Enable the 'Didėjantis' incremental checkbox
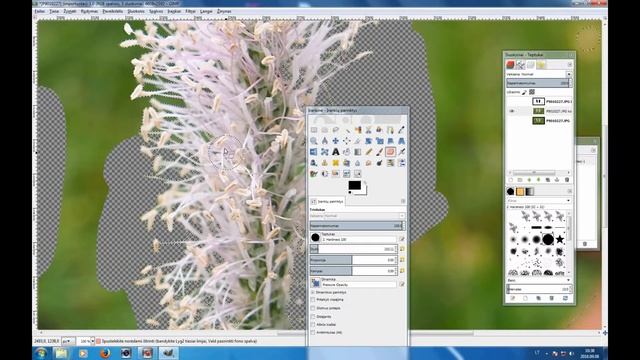Viewport: 640px width, 360px height. point(313,316)
